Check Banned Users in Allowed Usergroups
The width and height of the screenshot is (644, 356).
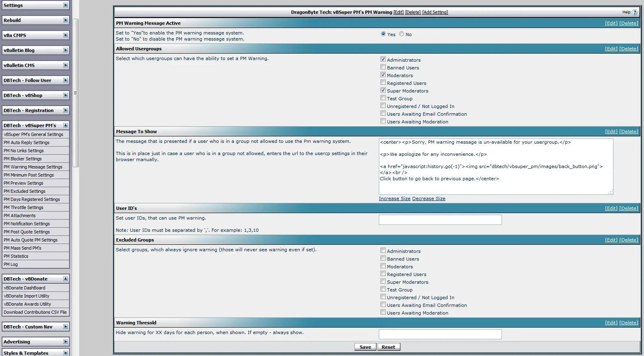click(x=383, y=67)
